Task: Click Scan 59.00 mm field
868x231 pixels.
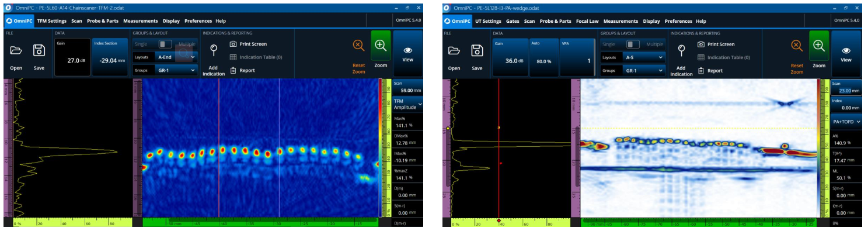Action: click(407, 87)
